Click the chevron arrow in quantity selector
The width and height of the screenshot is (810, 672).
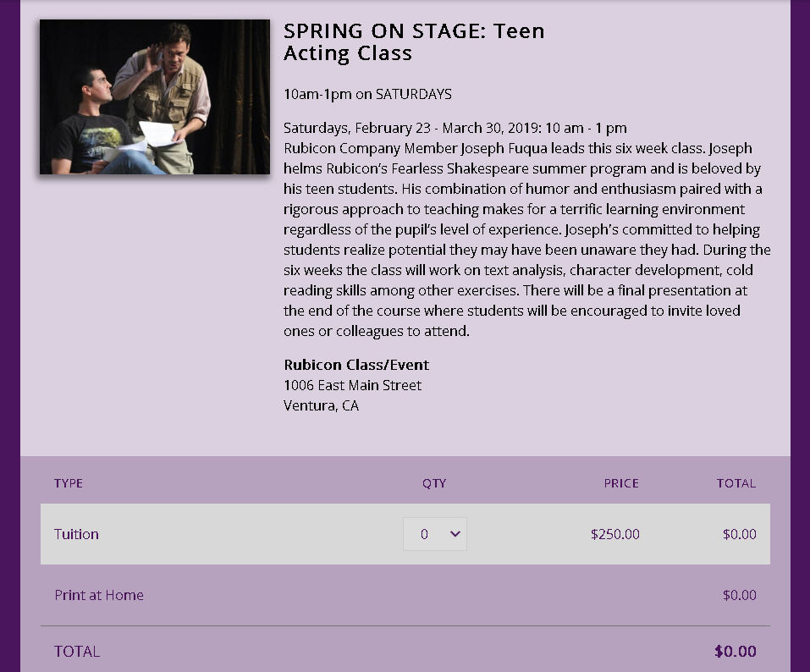[x=455, y=534]
